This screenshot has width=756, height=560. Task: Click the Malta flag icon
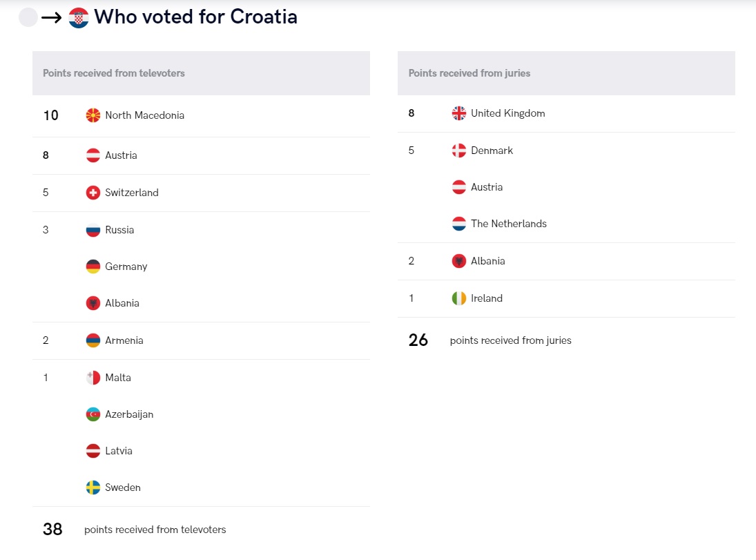pyautogui.click(x=93, y=378)
